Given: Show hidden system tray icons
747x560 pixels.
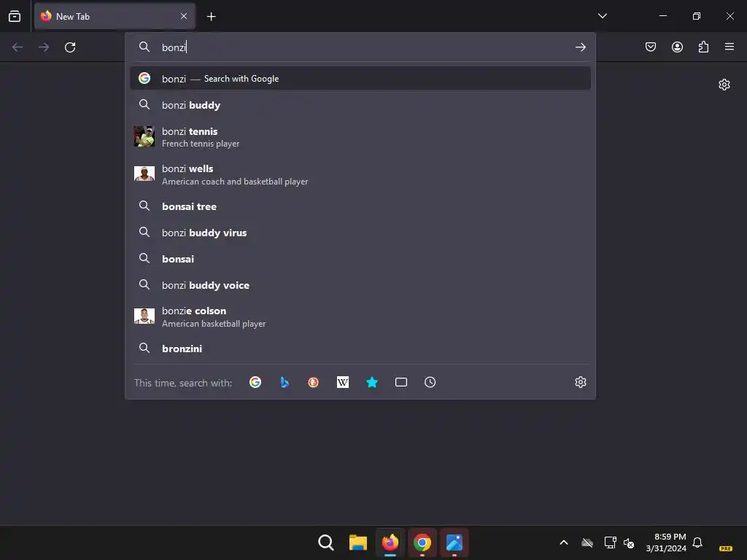Looking at the screenshot, I should (564, 542).
